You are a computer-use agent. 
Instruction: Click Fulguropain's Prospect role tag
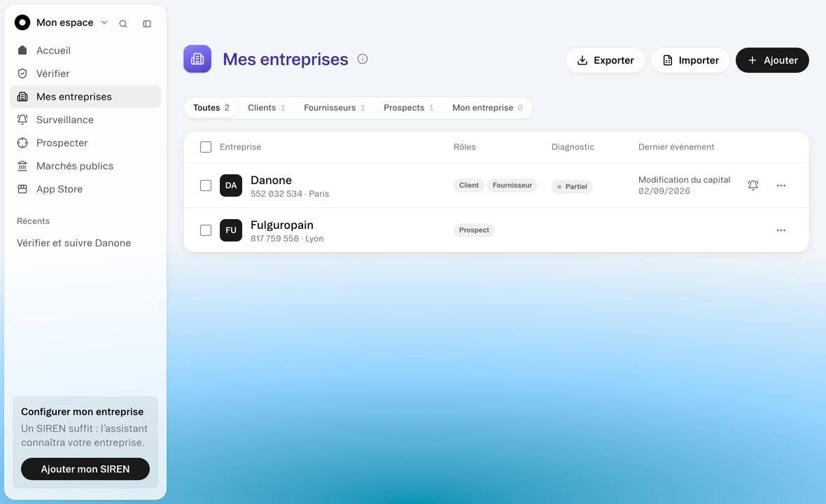coord(474,230)
